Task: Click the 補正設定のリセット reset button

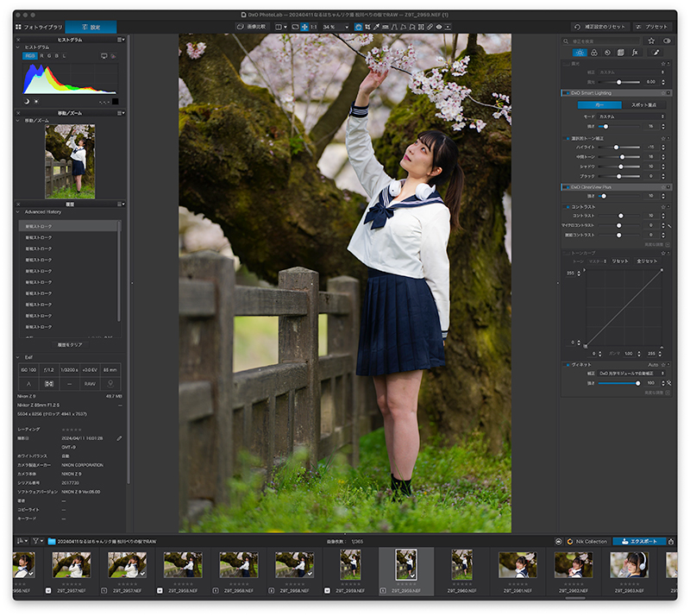Action: tap(600, 27)
